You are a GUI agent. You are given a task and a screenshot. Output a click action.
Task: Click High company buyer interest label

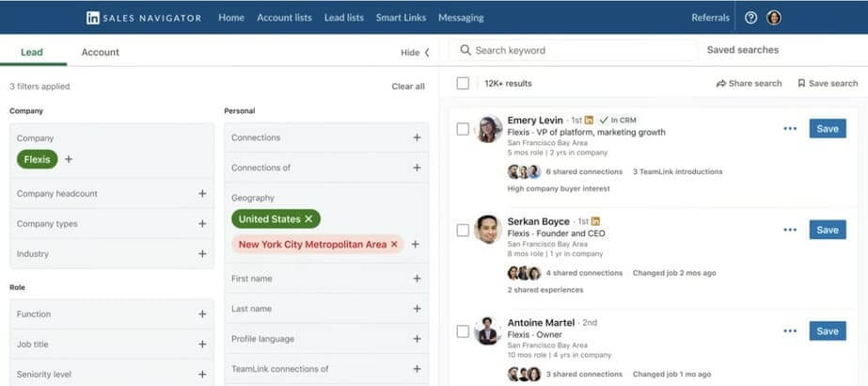coord(559,188)
